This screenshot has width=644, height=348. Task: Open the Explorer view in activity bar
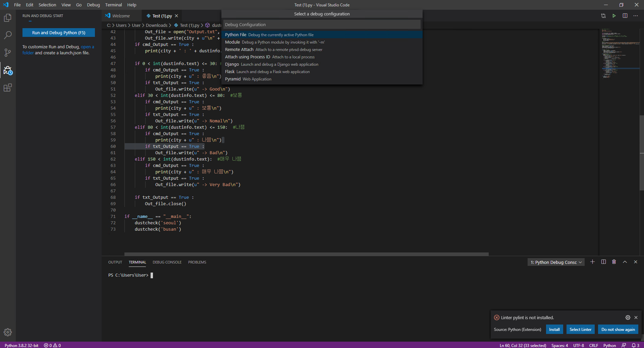pos(8,18)
